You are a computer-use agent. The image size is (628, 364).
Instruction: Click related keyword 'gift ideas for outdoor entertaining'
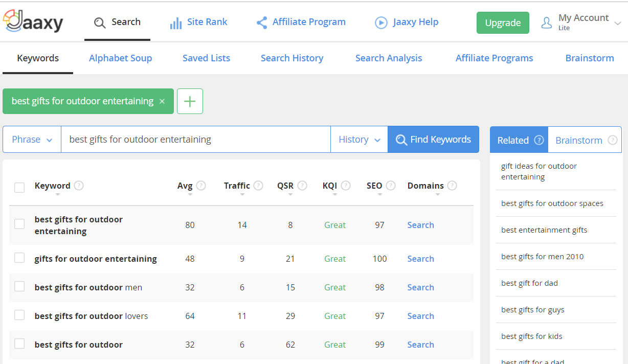tap(539, 171)
